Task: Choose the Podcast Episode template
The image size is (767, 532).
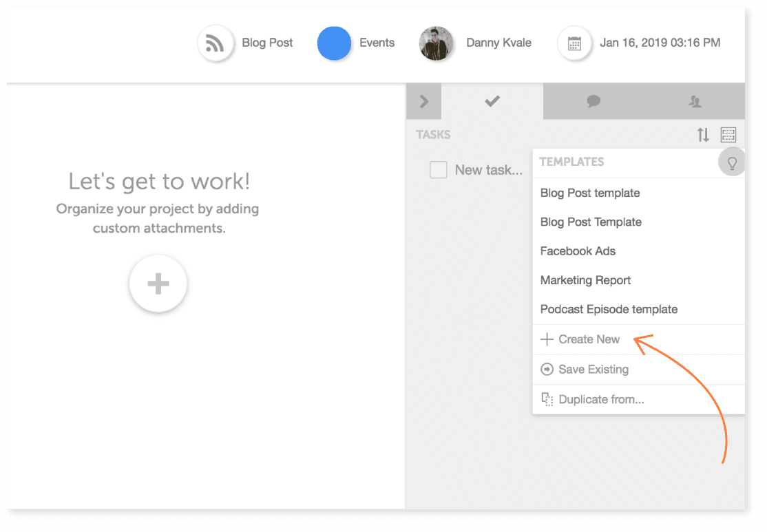Action: click(x=638, y=309)
